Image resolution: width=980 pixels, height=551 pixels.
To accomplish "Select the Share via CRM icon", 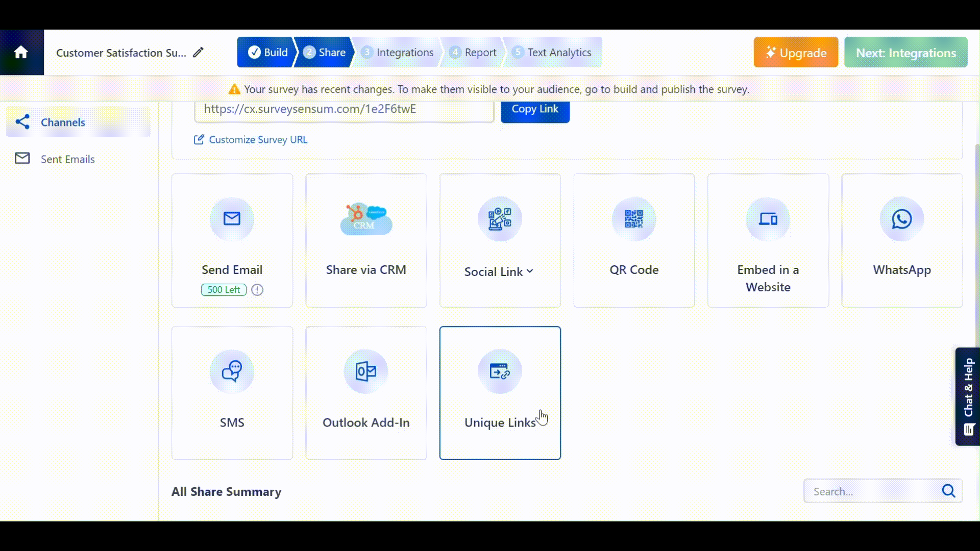I will pyautogui.click(x=365, y=219).
